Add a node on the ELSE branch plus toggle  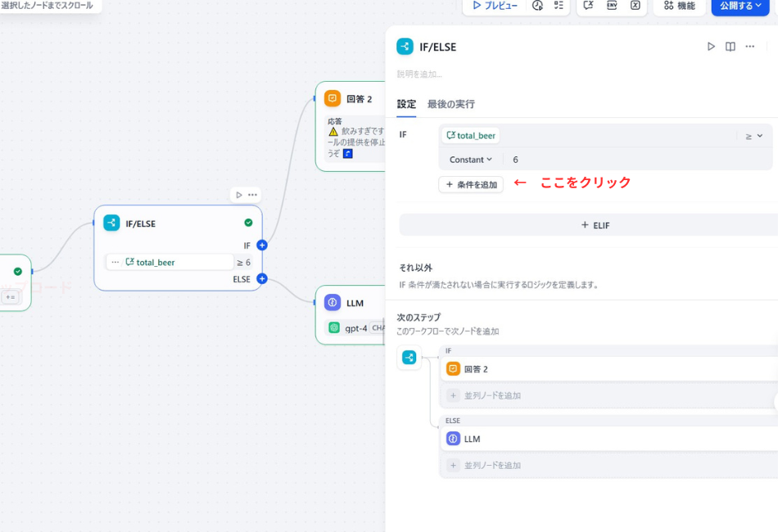[x=261, y=278]
